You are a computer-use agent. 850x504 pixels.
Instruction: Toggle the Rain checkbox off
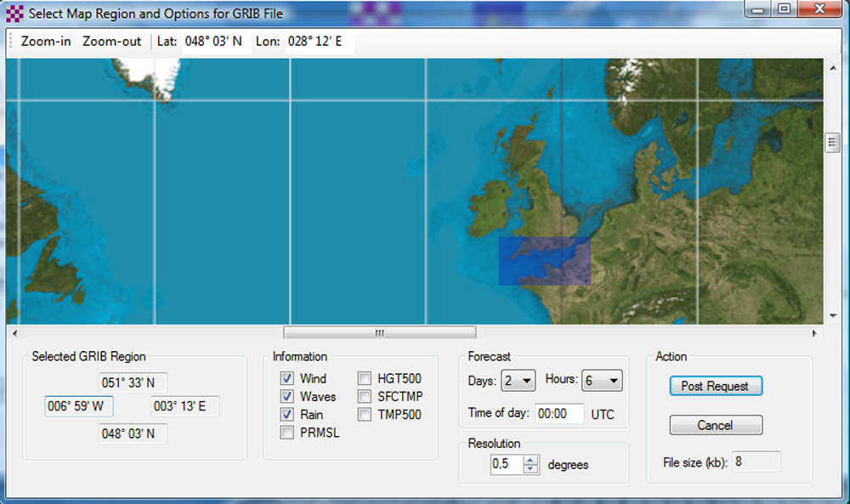(287, 415)
